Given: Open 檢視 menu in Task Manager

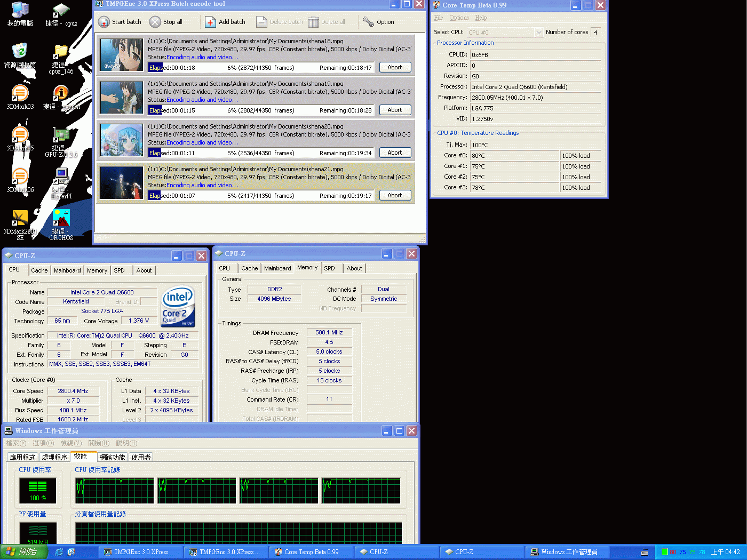Looking at the screenshot, I should pos(71,443).
